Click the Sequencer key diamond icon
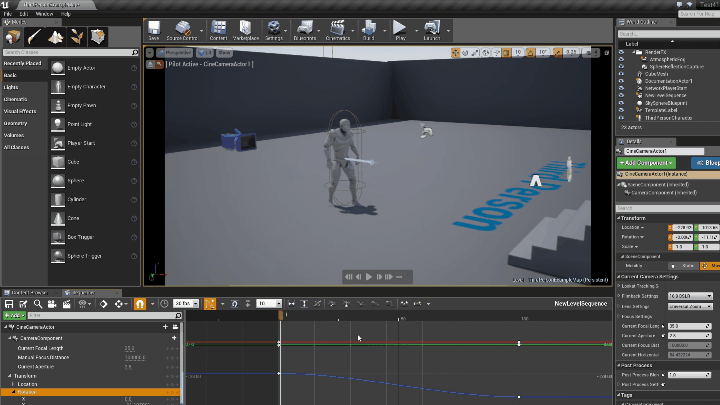720x405 pixels. click(x=104, y=304)
